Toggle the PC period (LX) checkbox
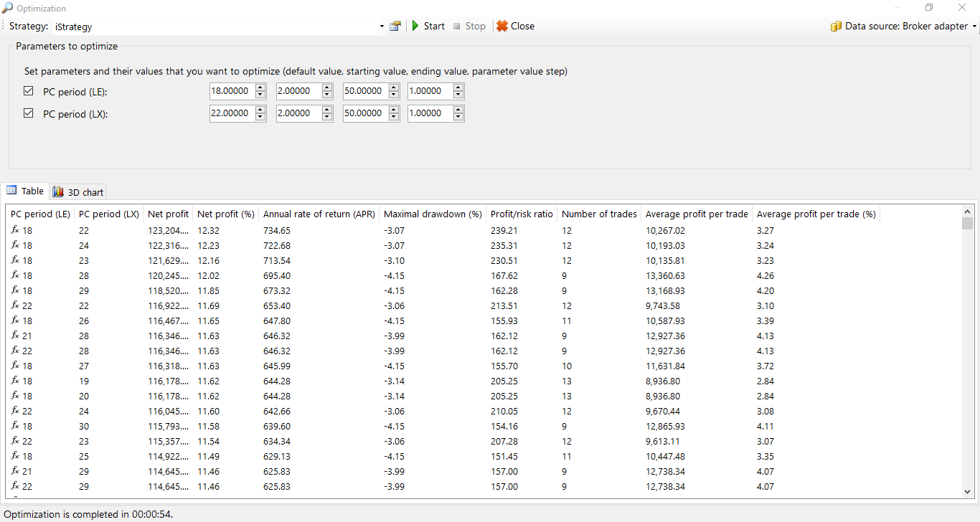 pyautogui.click(x=29, y=113)
